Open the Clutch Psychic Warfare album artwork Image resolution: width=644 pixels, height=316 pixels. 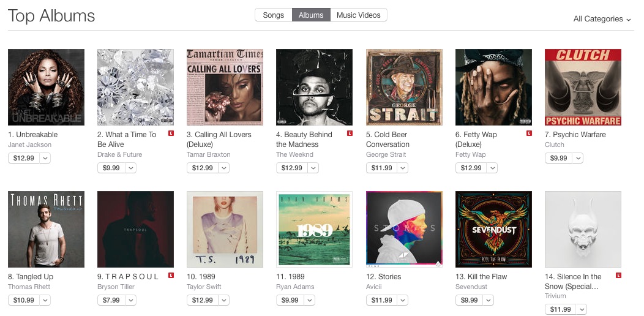pyautogui.click(x=583, y=87)
